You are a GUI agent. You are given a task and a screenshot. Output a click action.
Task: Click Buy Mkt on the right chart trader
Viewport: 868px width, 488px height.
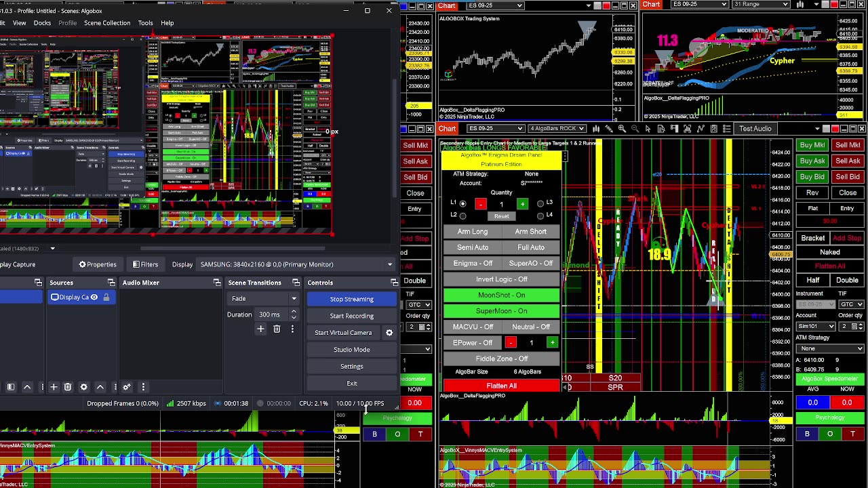(x=812, y=145)
